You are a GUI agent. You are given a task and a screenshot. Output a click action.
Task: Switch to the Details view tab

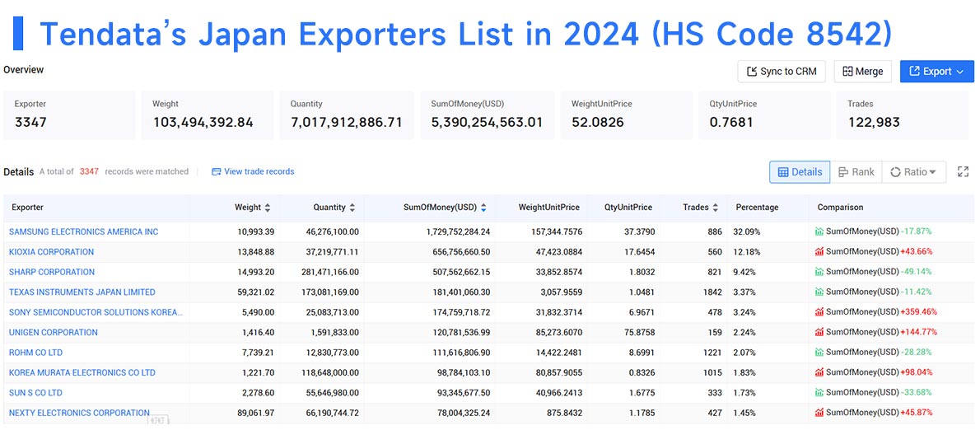800,172
